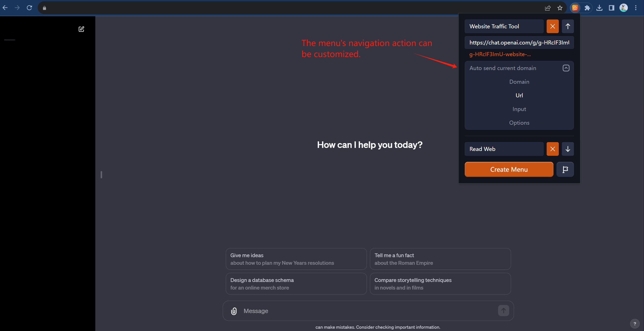The image size is (644, 331).
Task: Delete the Website Traffic Tool menu
Action: point(552,26)
